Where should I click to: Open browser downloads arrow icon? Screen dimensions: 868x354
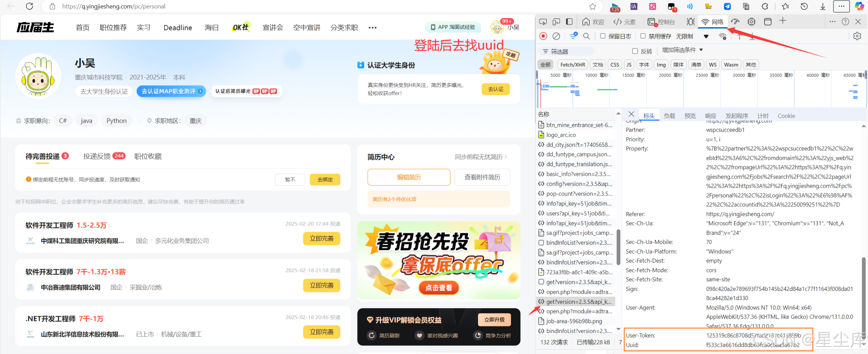[823, 6]
